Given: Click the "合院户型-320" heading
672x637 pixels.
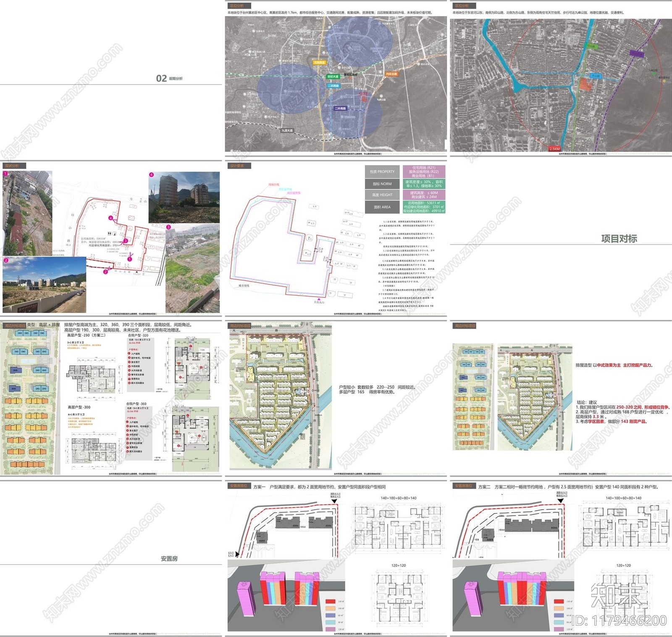Looking at the screenshot, I should 138,336.
